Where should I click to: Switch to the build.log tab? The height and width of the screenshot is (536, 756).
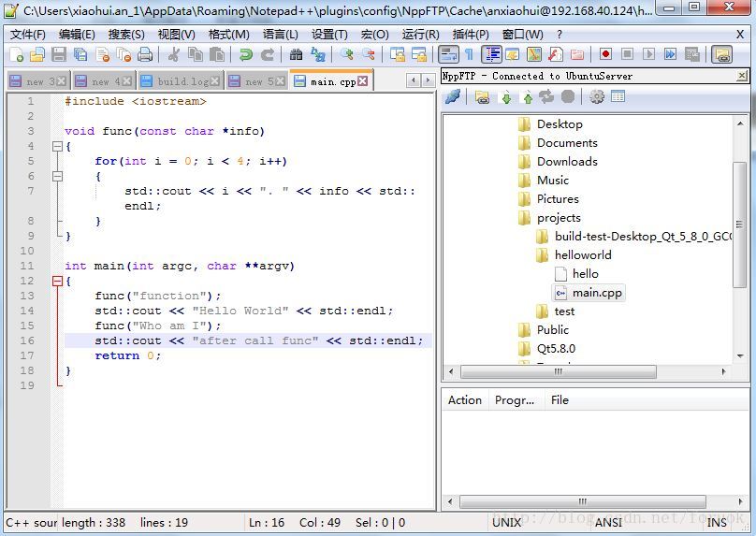pyautogui.click(x=183, y=81)
